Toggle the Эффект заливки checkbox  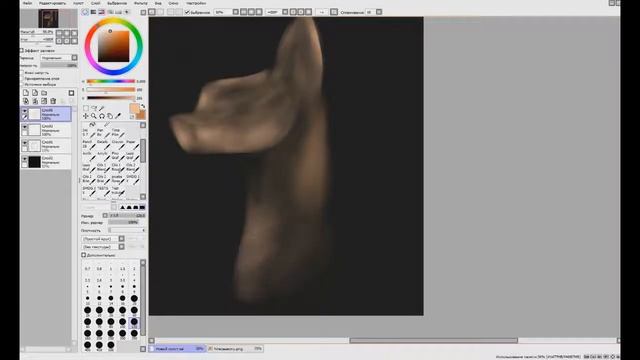click(22, 51)
